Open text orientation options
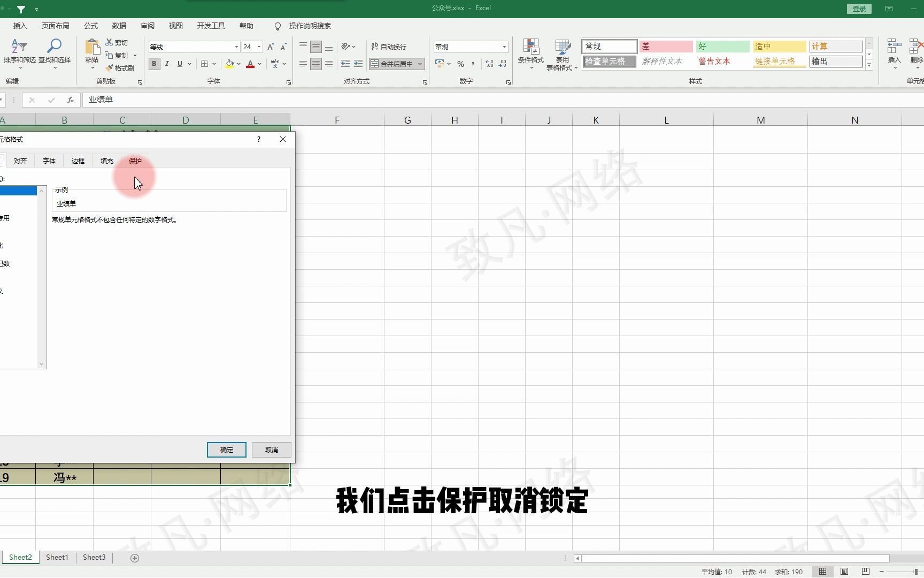924x578 pixels. tap(348, 47)
